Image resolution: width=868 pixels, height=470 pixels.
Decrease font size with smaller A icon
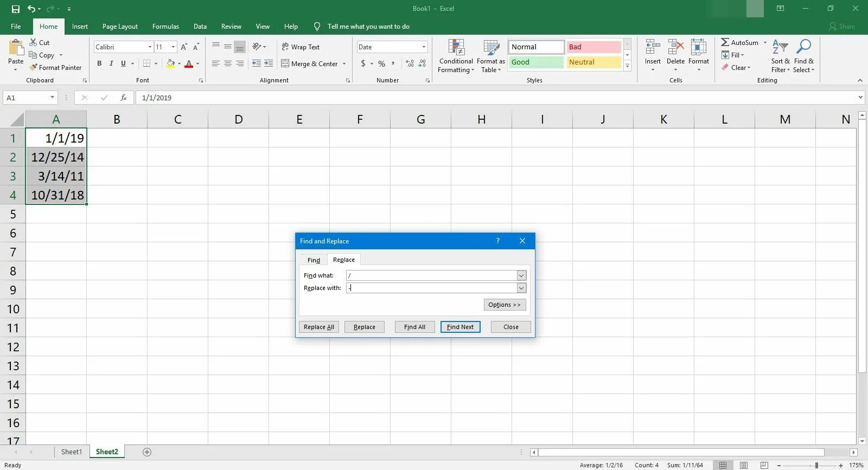pyautogui.click(x=196, y=47)
